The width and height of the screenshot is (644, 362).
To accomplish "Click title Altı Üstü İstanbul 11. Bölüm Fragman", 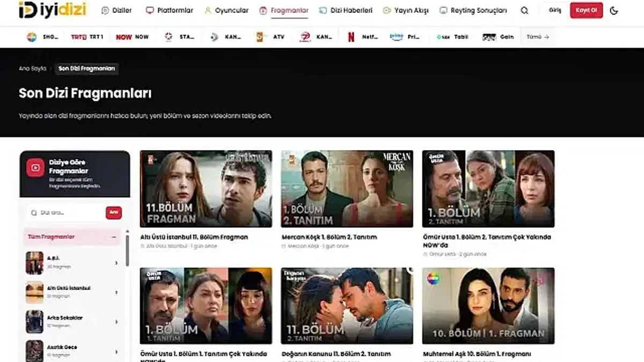I will click(x=194, y=237).
